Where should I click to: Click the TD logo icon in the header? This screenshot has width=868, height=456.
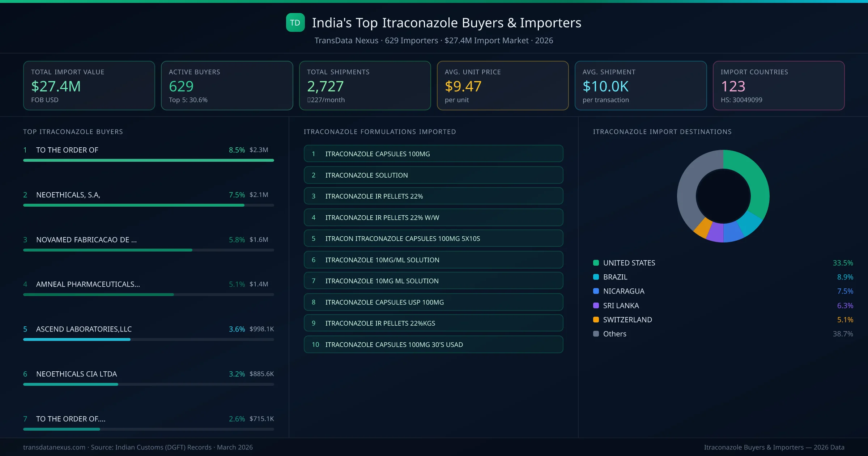(295, 23)
